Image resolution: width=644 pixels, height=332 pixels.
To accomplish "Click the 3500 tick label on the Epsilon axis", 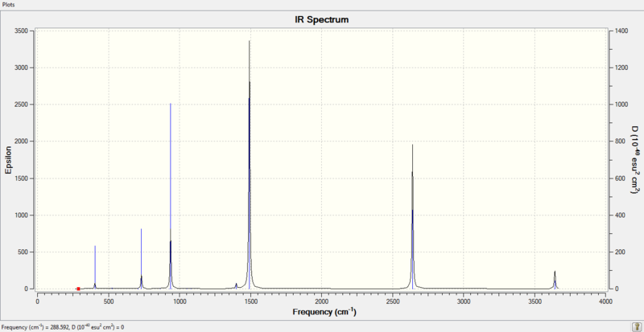I will [21, 31].
